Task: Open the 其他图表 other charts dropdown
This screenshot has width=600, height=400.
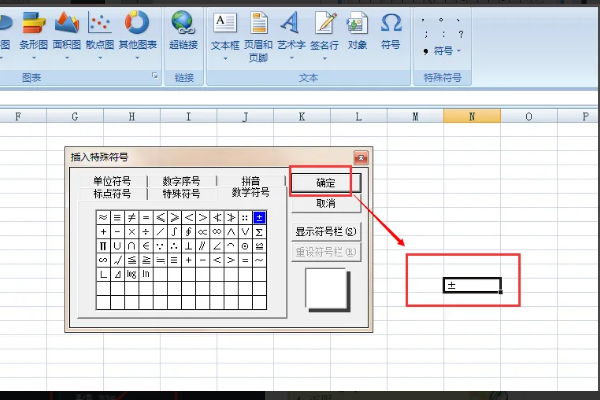Action: (137, 58)
